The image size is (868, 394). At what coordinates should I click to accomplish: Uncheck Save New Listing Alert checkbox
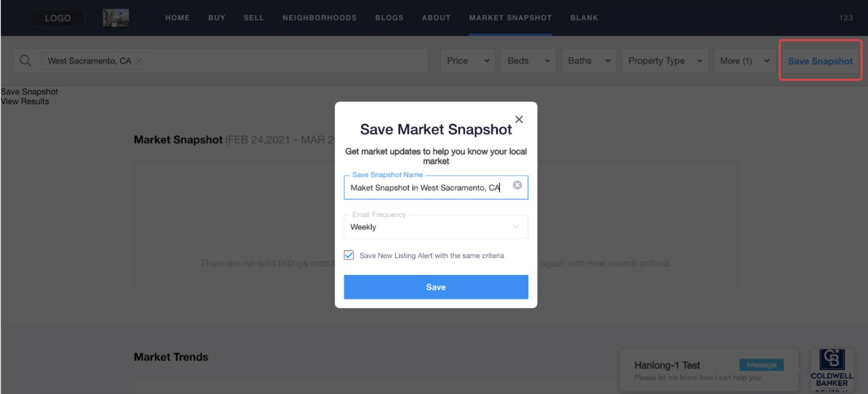click(x=349, y=255)
